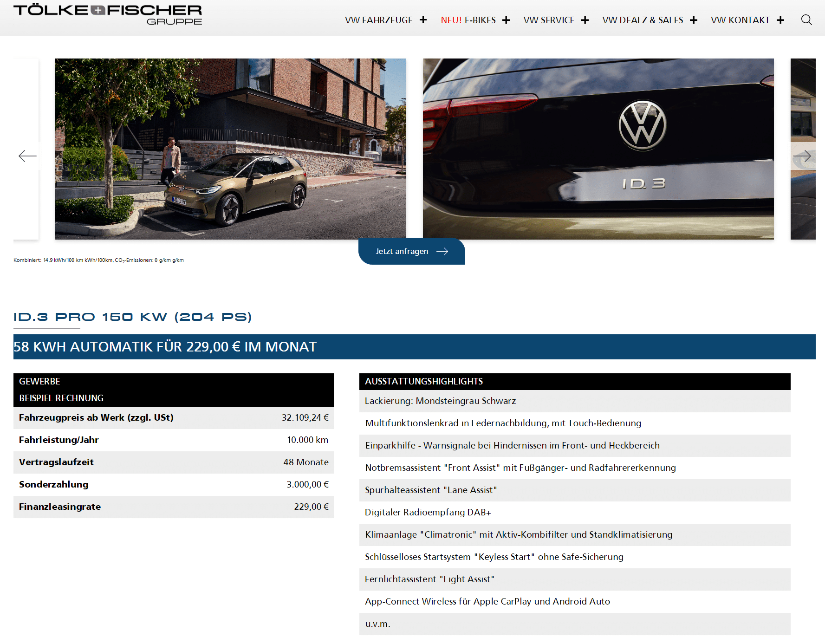
Task: Select Spurhalteassistent Lane Assist row
Action: click(x=575, y=490)
